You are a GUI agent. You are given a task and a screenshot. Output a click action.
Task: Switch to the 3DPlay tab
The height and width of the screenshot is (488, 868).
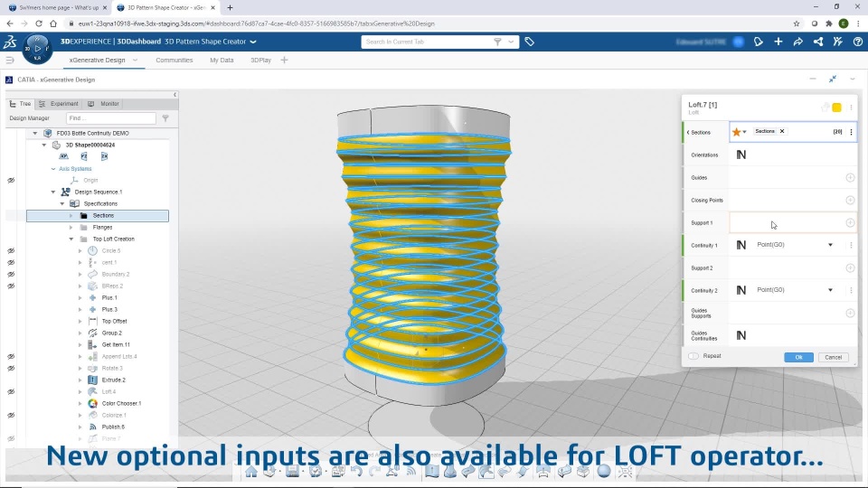tap(260, 60)
